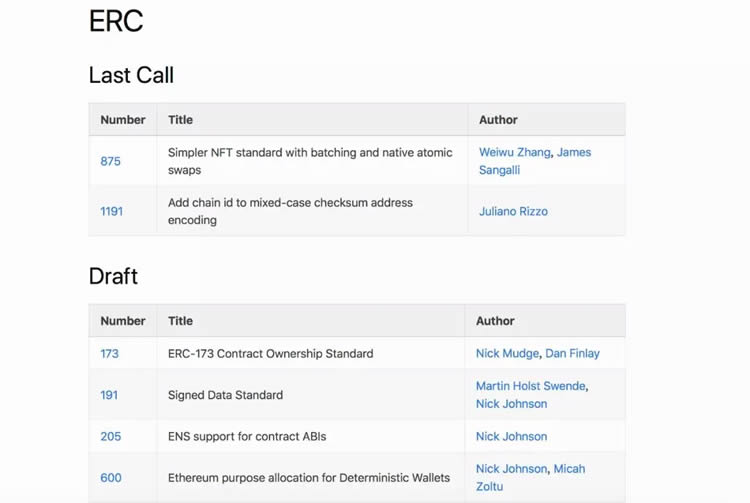The width and height of the screenshot is (750, 503).
Task: Open the 600 number link
Action: click(110, 478)
